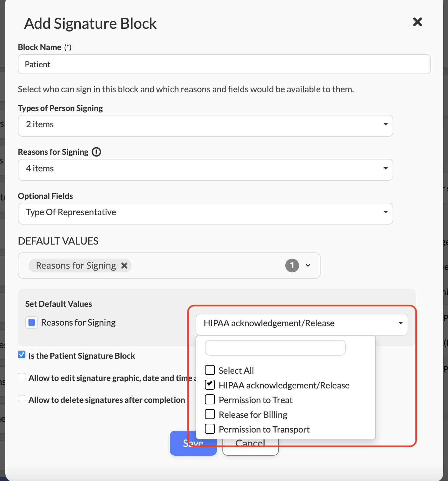
Task: Check the Select All option
Action: pos(210,370)
